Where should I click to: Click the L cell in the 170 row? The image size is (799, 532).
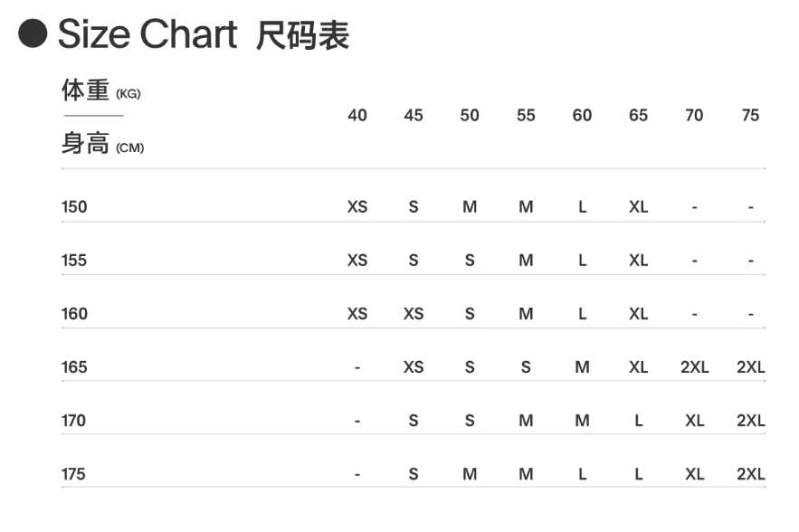pyautogui.click(x=638, y=421)
